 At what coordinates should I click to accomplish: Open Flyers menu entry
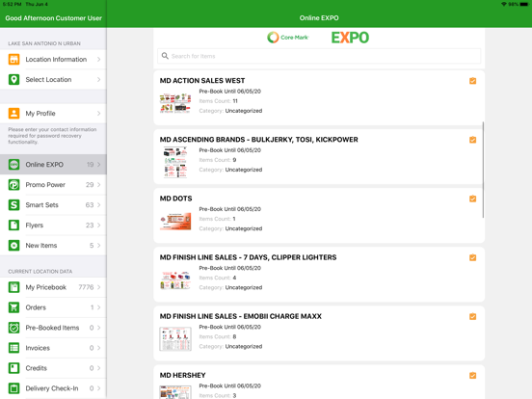53,226
